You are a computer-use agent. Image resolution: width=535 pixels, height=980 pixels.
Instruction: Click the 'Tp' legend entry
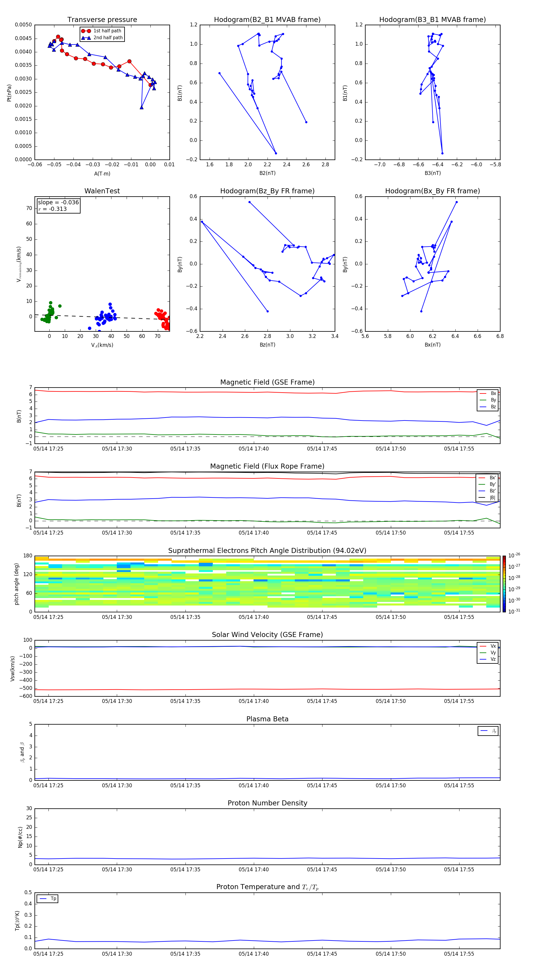point(48,899)
